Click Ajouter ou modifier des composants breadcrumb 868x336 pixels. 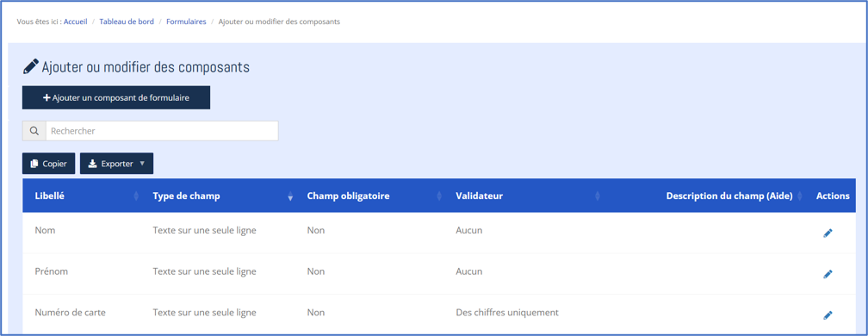coord(279,22)
